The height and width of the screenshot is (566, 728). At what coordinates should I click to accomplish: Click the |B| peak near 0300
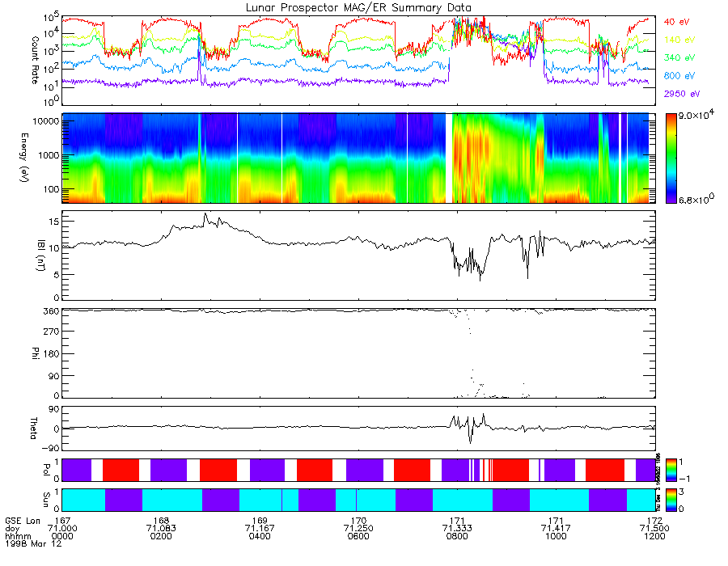click(205, 215)
